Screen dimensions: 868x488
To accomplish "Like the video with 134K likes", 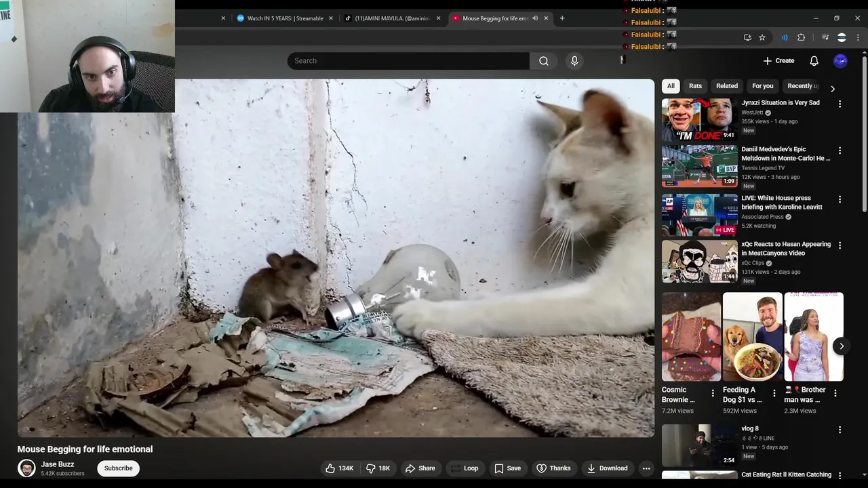I will (x=339, y=468).
